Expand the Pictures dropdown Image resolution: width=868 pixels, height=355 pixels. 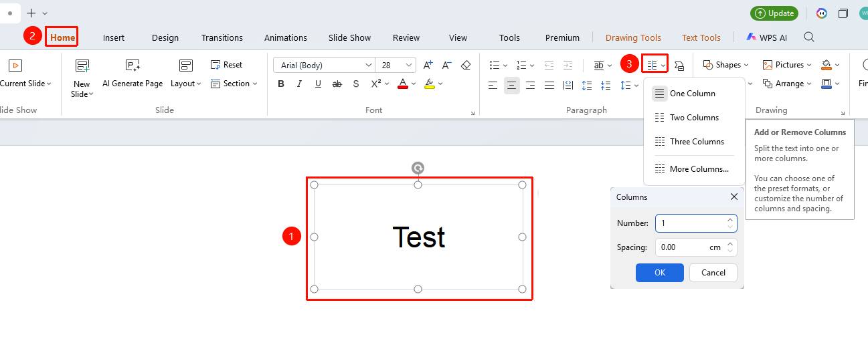[809, 65]
